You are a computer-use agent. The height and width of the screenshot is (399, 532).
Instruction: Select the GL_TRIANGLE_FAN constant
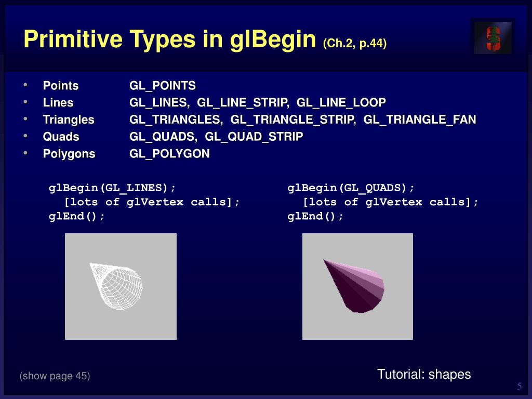[x=420, y=119]
